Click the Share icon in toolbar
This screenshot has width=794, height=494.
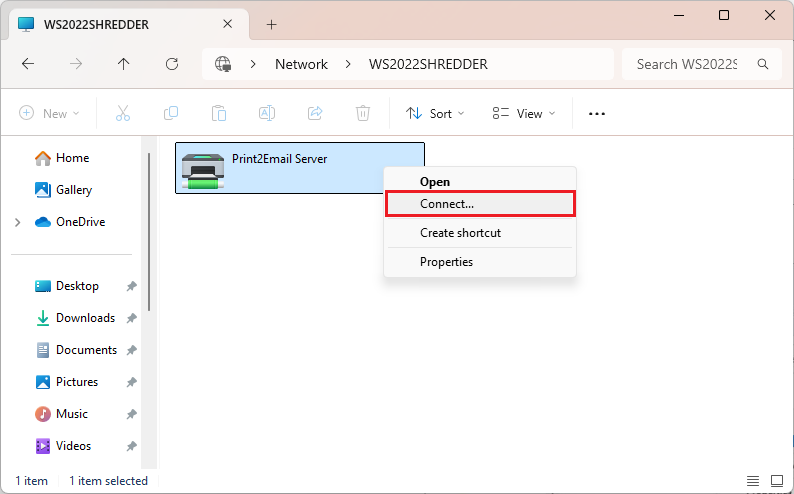(x=315, y=114)
